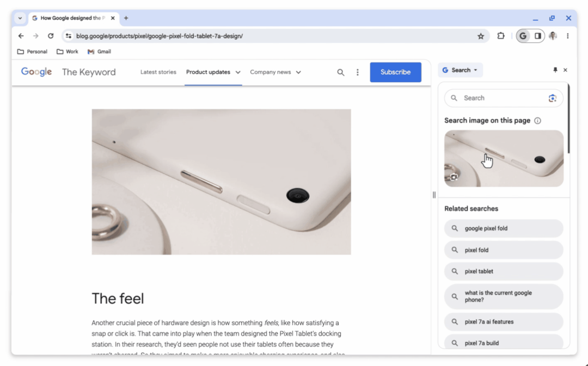This screenshot has width=588, height=366.
Task: Select the 'pixel fold' related search
Action: coord(504,250)
